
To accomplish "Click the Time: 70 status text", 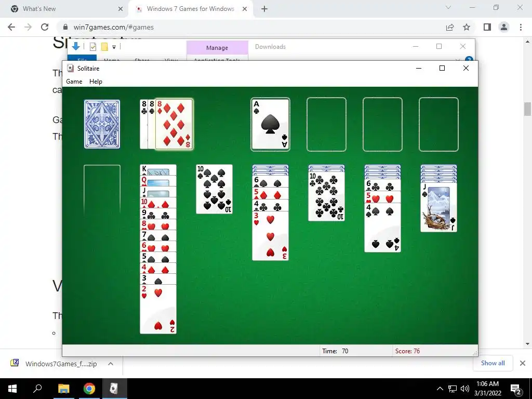I will 335,351.
